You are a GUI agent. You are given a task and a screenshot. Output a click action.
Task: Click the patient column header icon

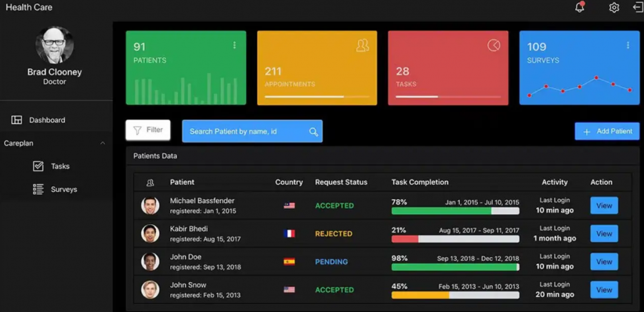150,182
